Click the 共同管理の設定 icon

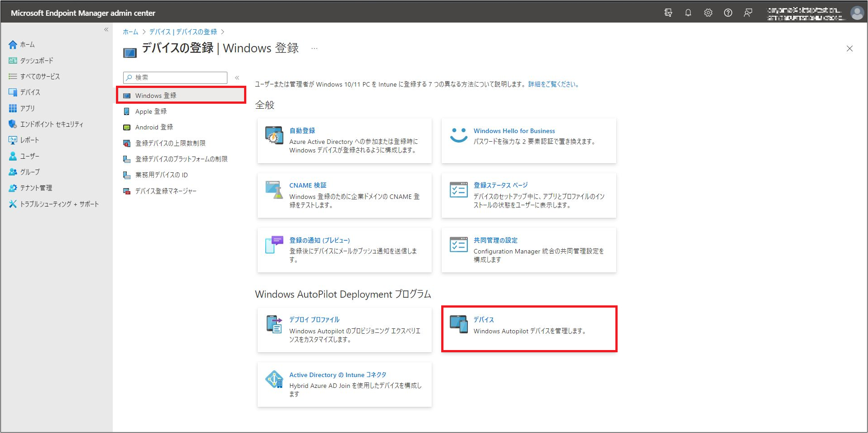(458, 244)
